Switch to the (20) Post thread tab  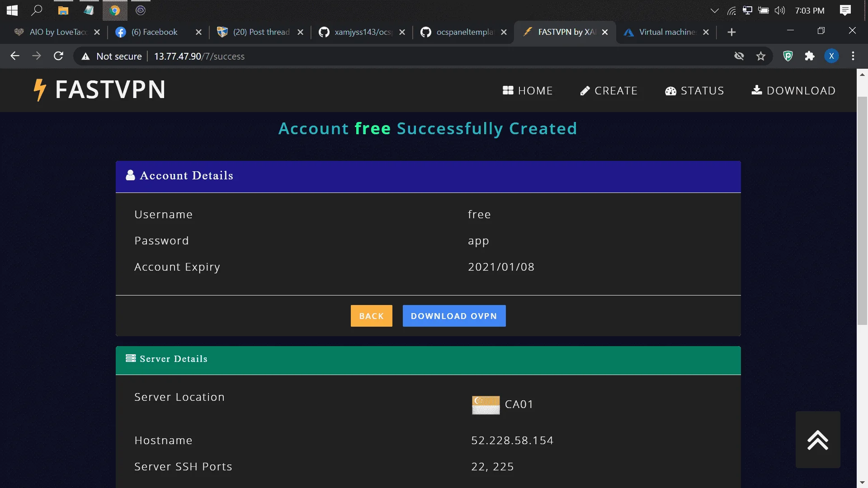(260, 32)
